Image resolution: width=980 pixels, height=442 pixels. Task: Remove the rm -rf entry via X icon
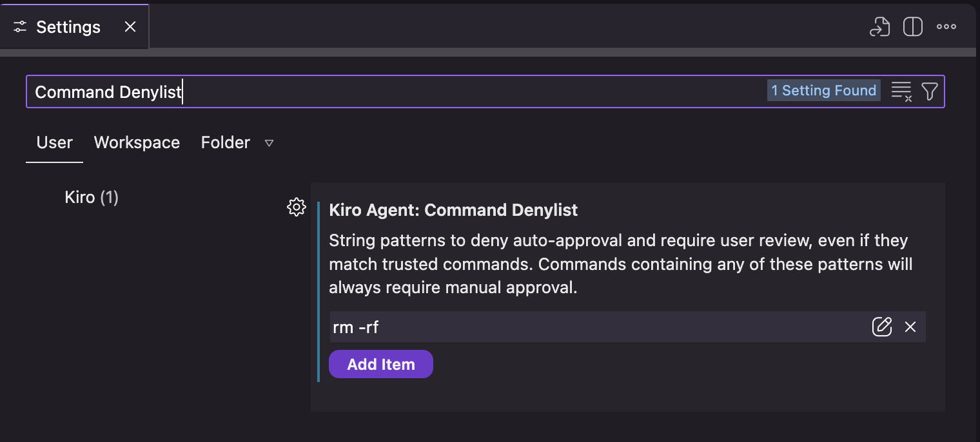click(910, 327)
